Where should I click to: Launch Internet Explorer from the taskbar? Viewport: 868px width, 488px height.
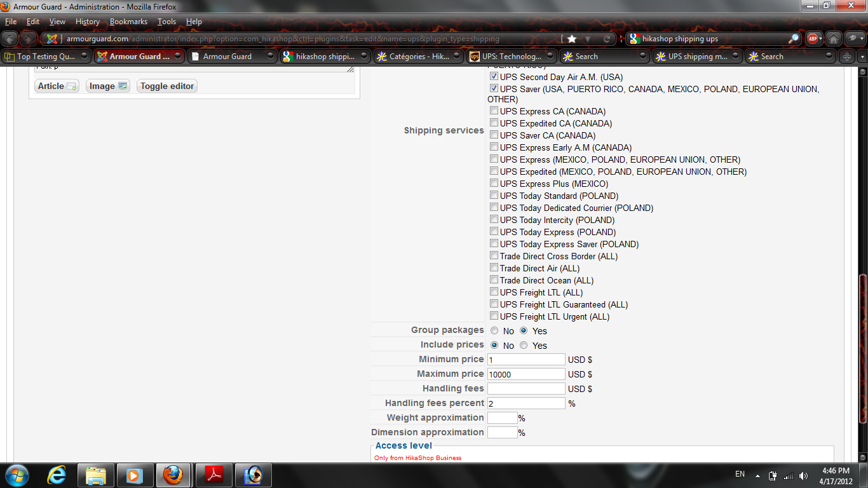tap(57, 475)
